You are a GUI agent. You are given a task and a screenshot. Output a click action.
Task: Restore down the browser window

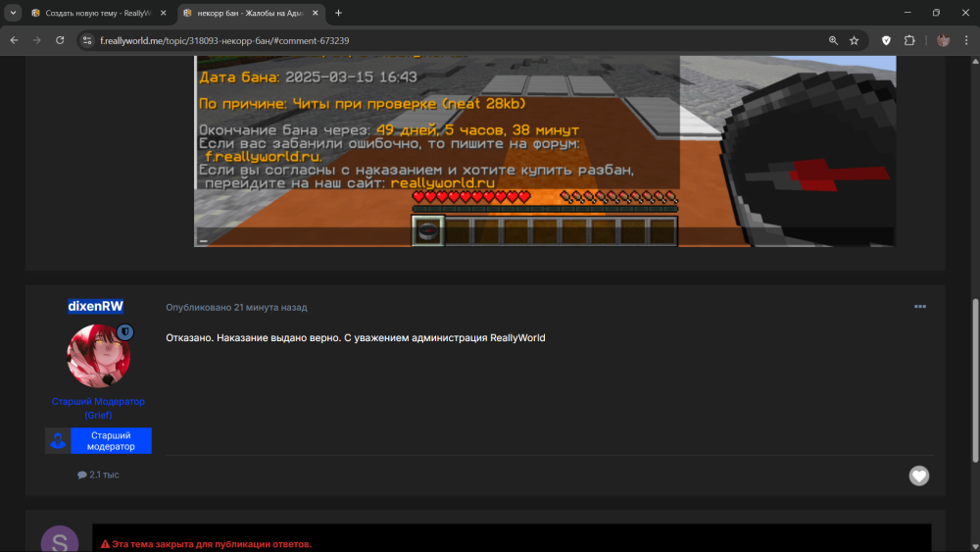936,13
